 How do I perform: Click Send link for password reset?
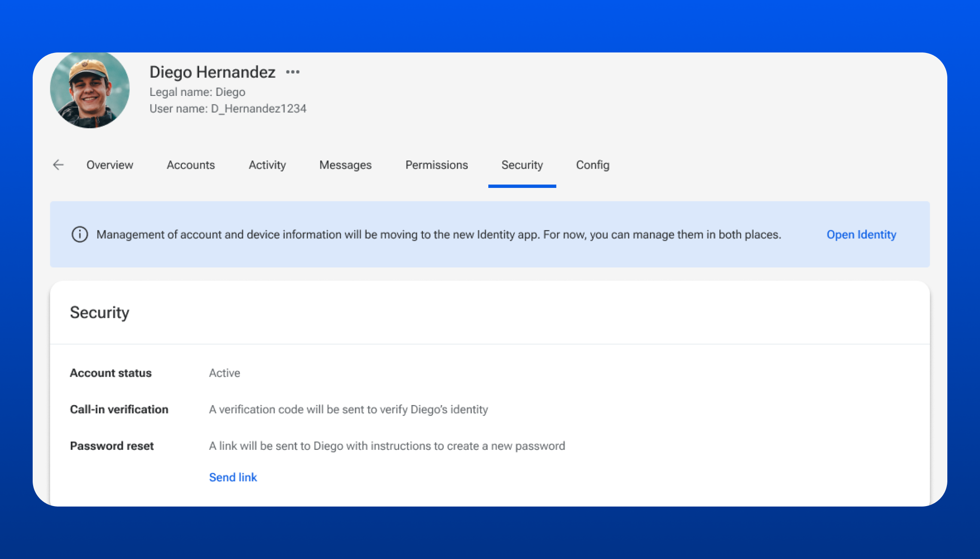233,477
